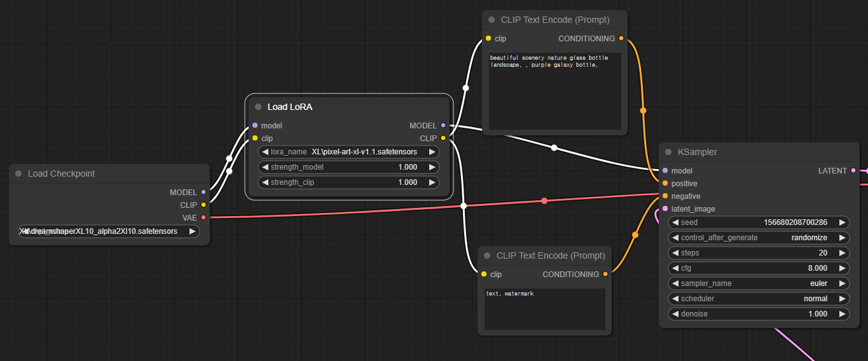
Task: Click the cfg value 8.000
Action: coord(818,268)
